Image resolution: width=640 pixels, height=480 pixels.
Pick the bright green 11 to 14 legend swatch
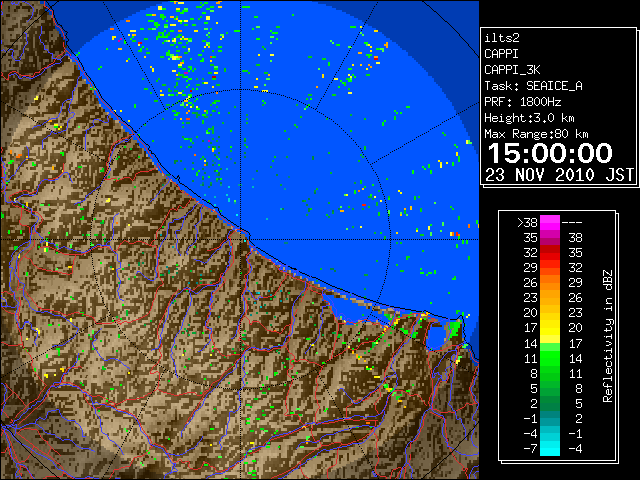(550, 358)
